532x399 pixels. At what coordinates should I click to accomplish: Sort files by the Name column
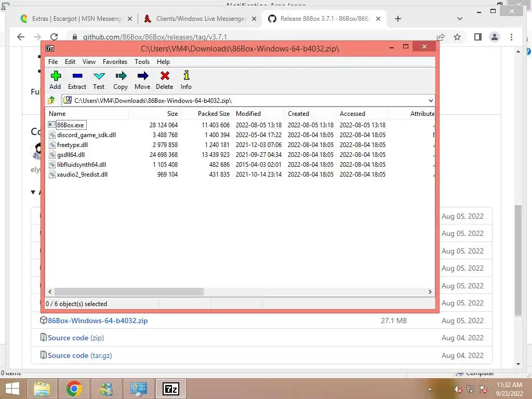[87, 114]
